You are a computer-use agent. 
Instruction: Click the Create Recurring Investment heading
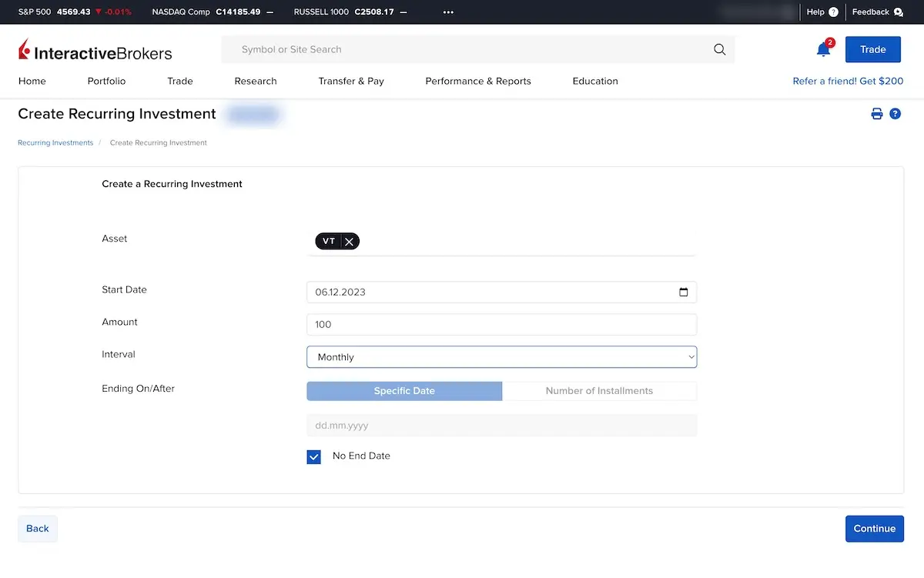(117, 114)
